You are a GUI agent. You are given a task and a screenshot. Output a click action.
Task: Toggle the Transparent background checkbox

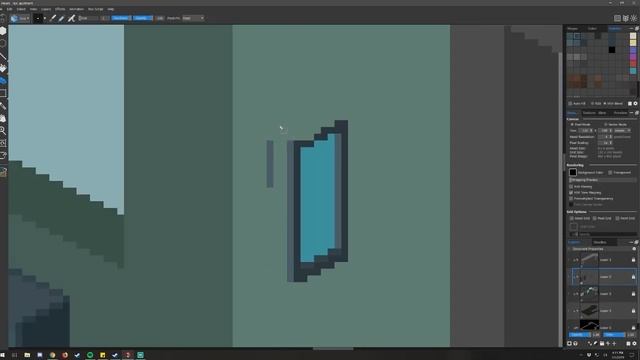tap(610, 173)
